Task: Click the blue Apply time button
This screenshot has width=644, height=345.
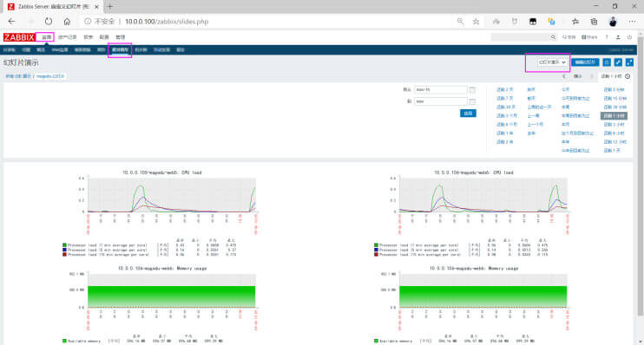Action: (468, 114)
